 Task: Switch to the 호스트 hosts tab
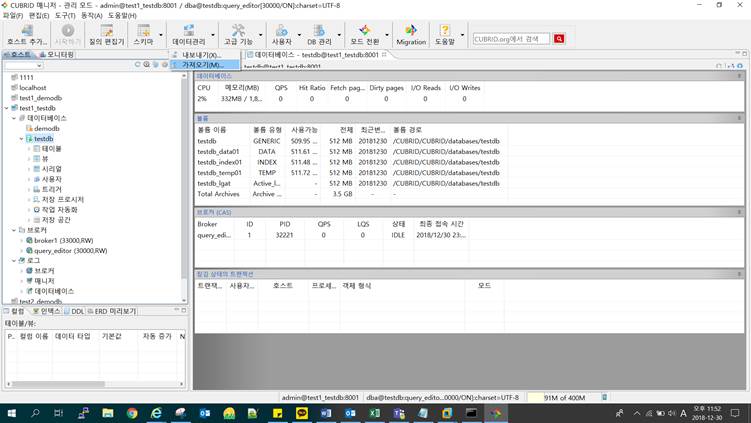click(x=18, y=55)
